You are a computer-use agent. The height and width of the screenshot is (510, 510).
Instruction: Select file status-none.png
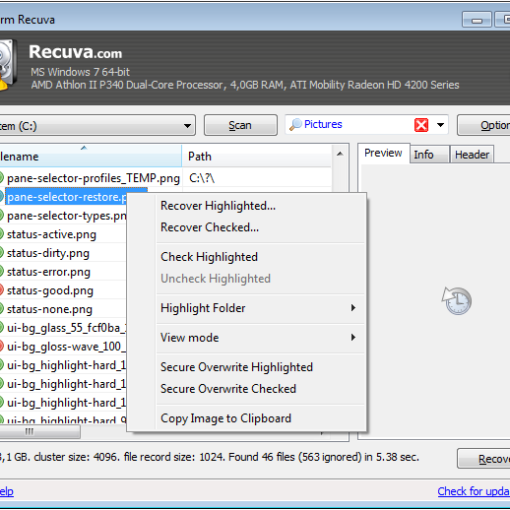50,309
